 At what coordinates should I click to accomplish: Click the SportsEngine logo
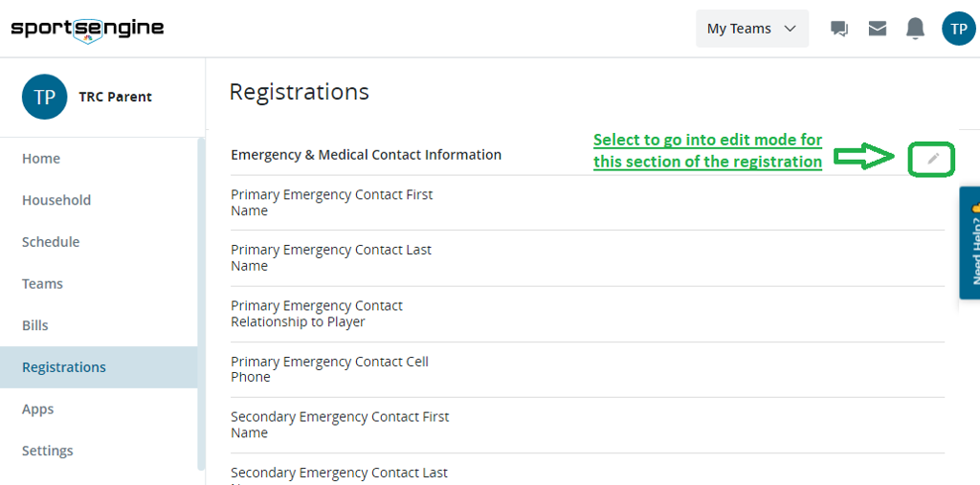87,29
